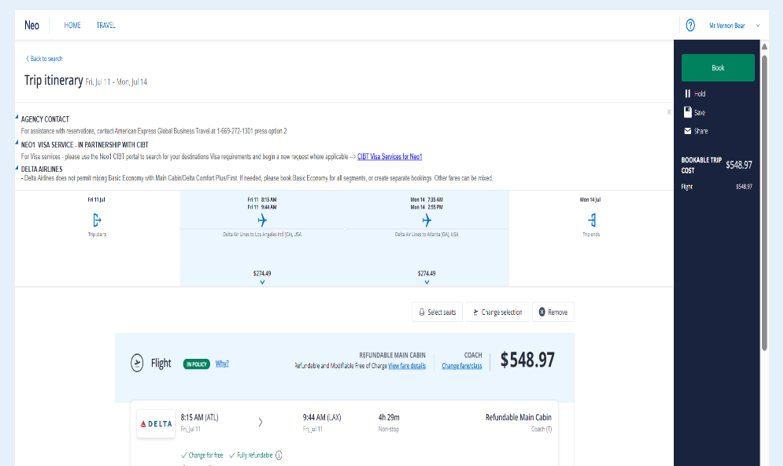783x466 pixels.
Task: Select the airplane icon to Los Angeles
Action: 262,220
